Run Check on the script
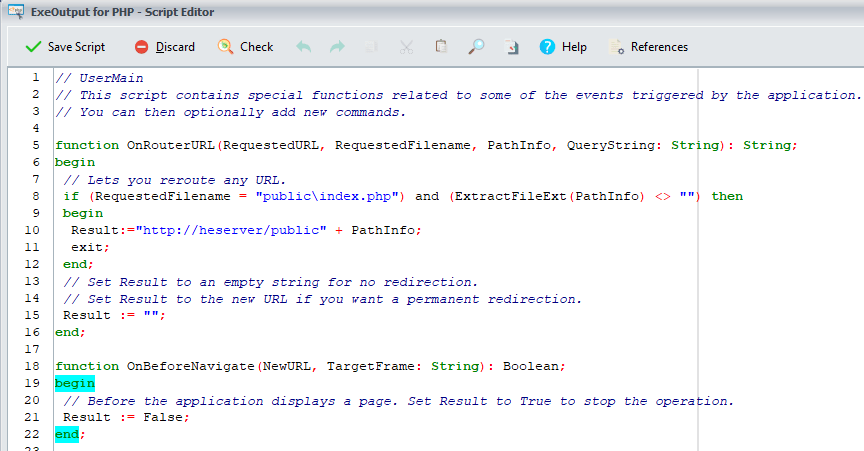This screenshot has height=451, width=864. pyautogui.click(x=246, y=47)
